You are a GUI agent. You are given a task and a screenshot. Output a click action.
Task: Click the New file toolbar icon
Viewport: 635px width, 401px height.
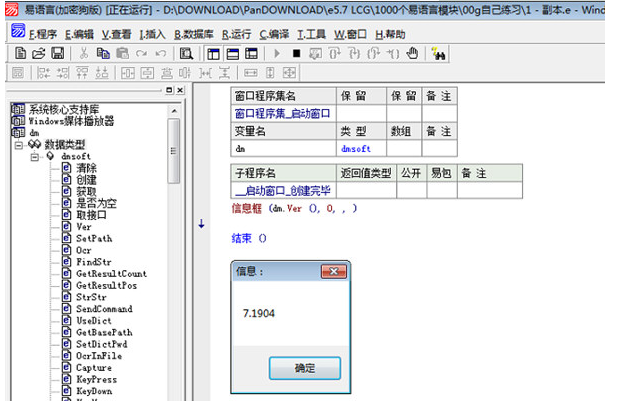pyautogui.click(x=17, y=53)
